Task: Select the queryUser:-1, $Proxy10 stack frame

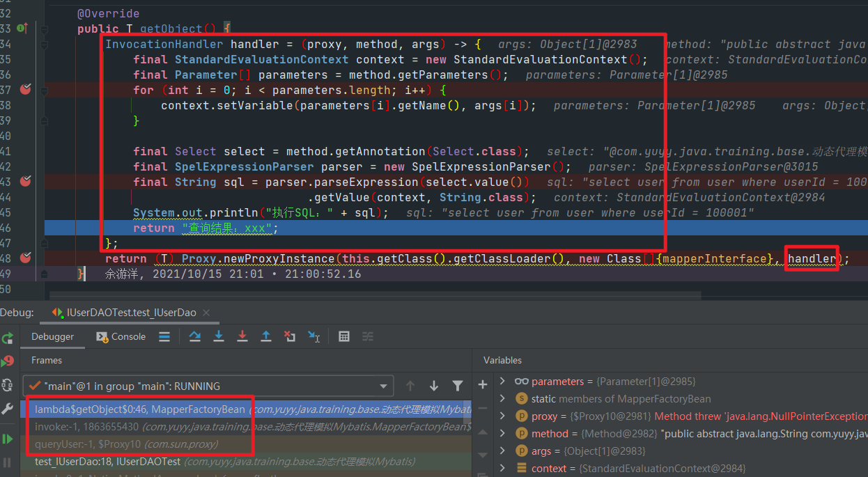Action: tap(247, 444)
